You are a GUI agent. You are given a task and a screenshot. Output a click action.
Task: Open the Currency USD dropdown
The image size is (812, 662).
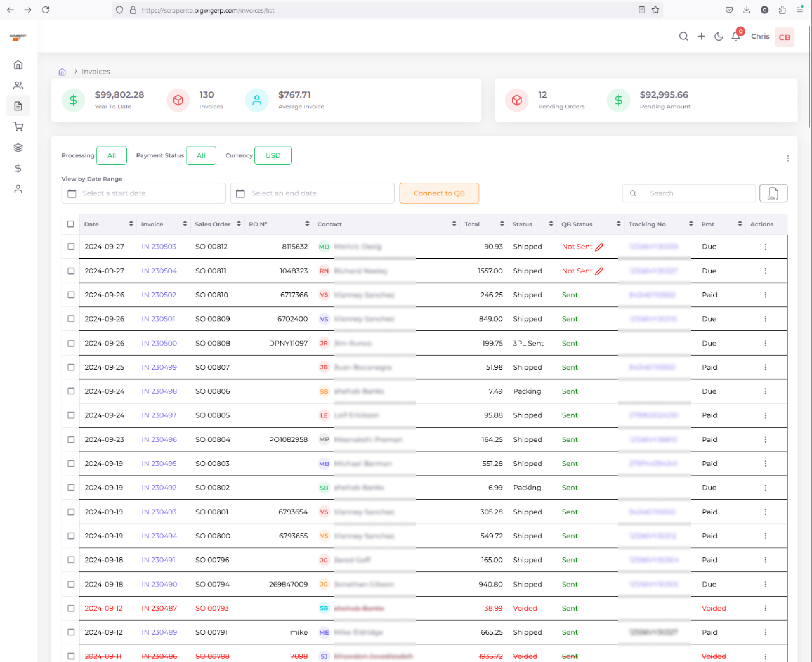[x=273, y=156]
